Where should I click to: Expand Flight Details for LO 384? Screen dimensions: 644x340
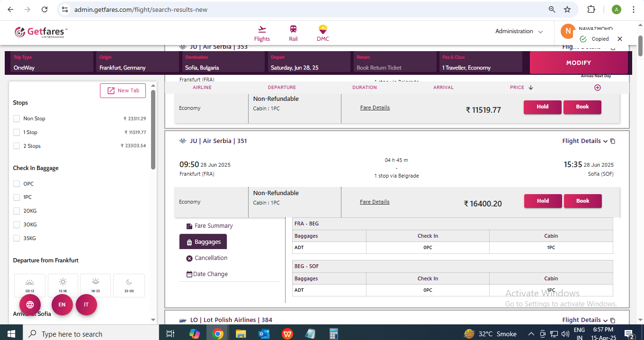[x=584, y=320]
